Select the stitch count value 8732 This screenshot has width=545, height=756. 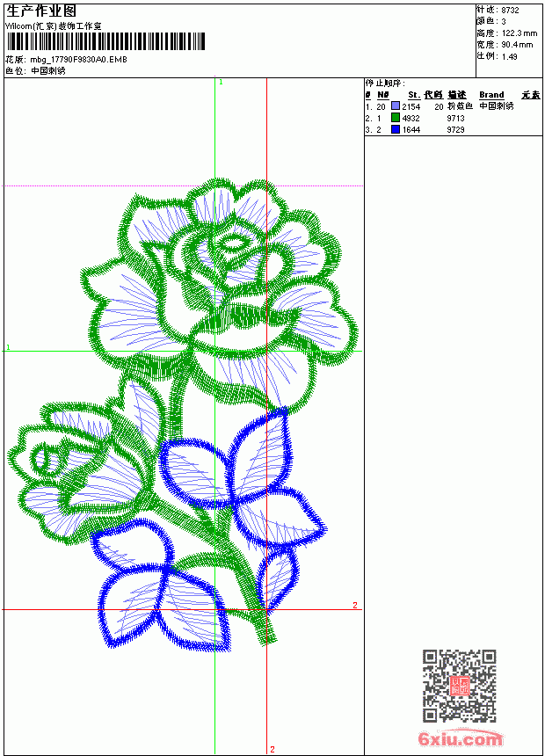[x=510, y=11]
